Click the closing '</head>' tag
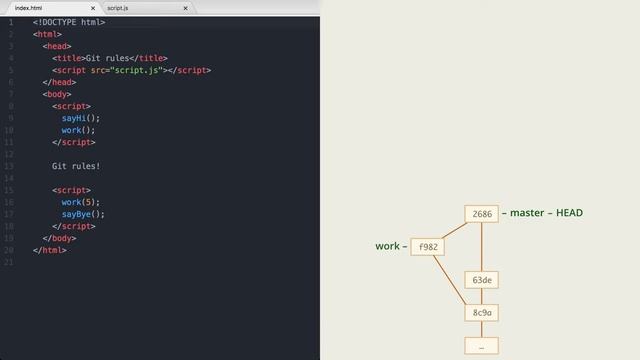This screenshot has height=360, width=640. coord(59,82)
